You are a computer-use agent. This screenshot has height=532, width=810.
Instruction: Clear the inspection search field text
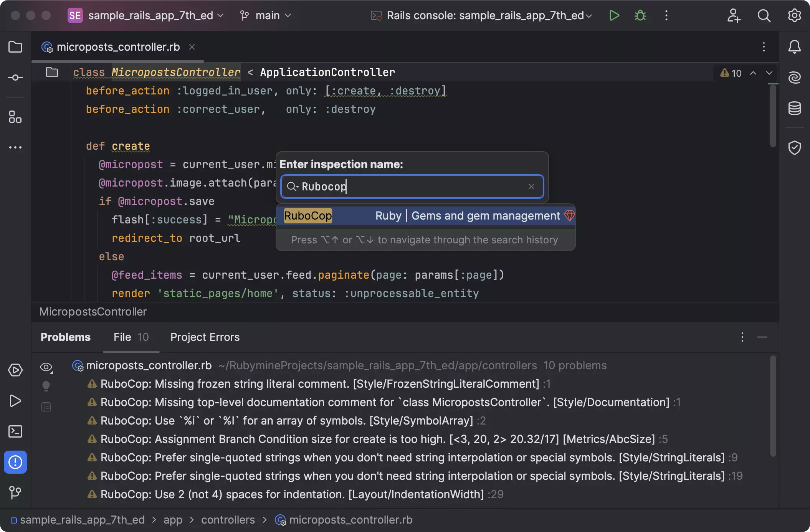[x=531, y=187]
